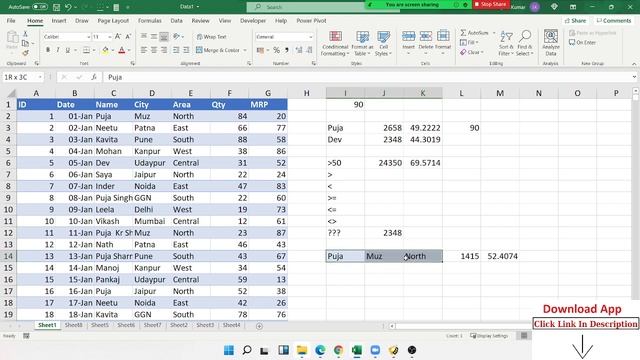The height and width of the screenshot is (360, 640).
Task: Open the Merge & Center dropdown arrow
Action: click(245, 50)
